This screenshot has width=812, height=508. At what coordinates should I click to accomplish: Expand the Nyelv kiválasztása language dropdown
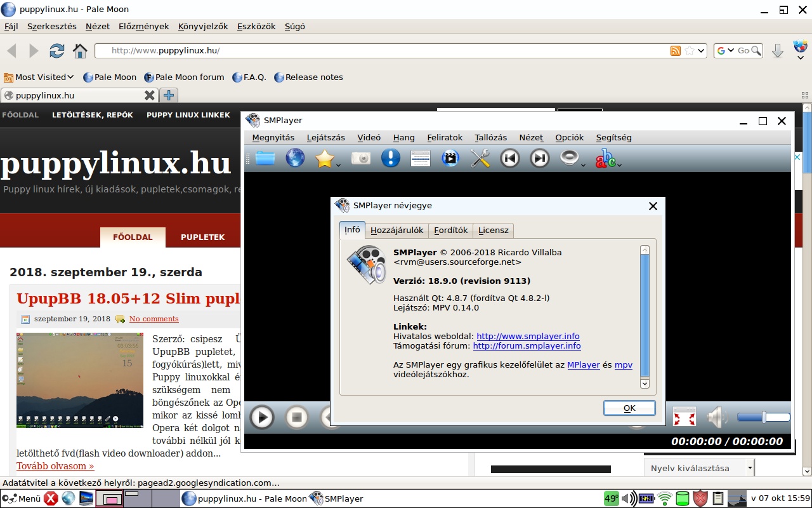coord(750,468)
